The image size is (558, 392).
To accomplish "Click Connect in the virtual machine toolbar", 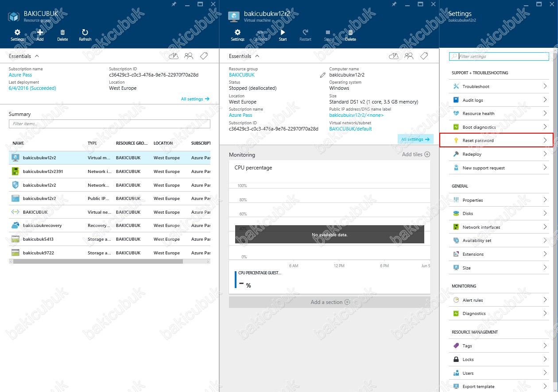I will [x=260, y=35].
